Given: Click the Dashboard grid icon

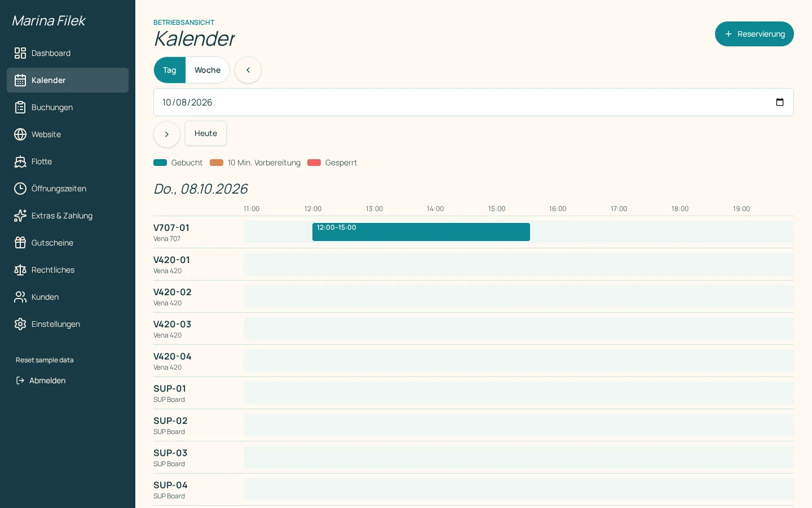Looking at the screenshot, I should coord(20,53).
